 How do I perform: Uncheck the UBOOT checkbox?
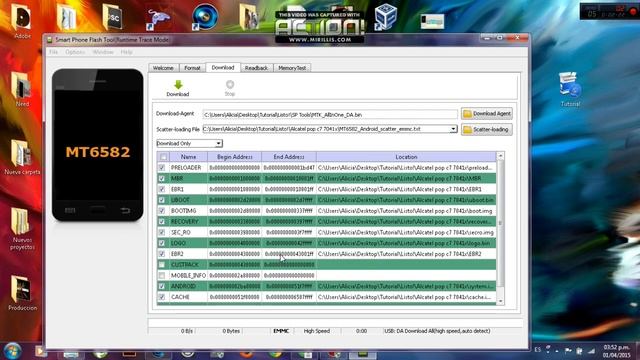tap(162, 200)
